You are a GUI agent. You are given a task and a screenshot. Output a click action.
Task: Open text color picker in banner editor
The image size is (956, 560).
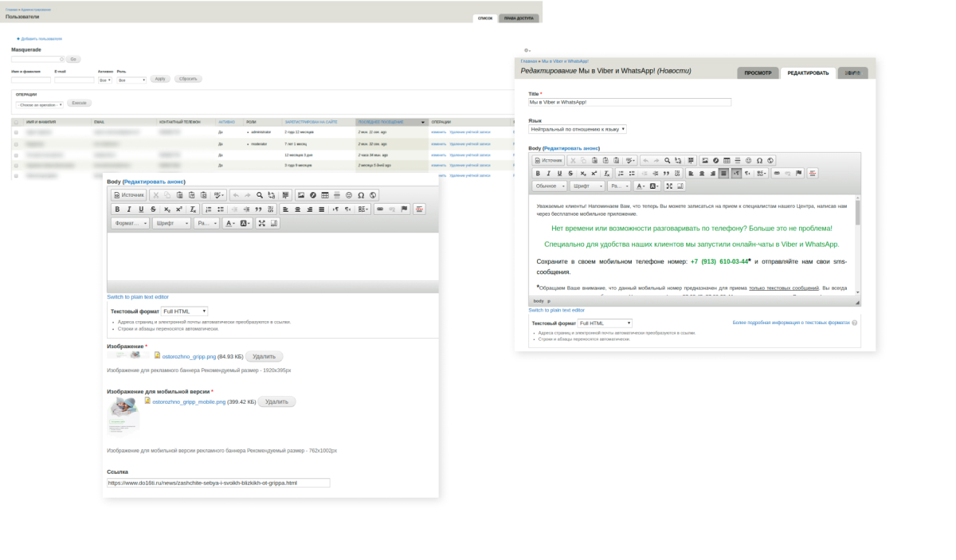229,224
